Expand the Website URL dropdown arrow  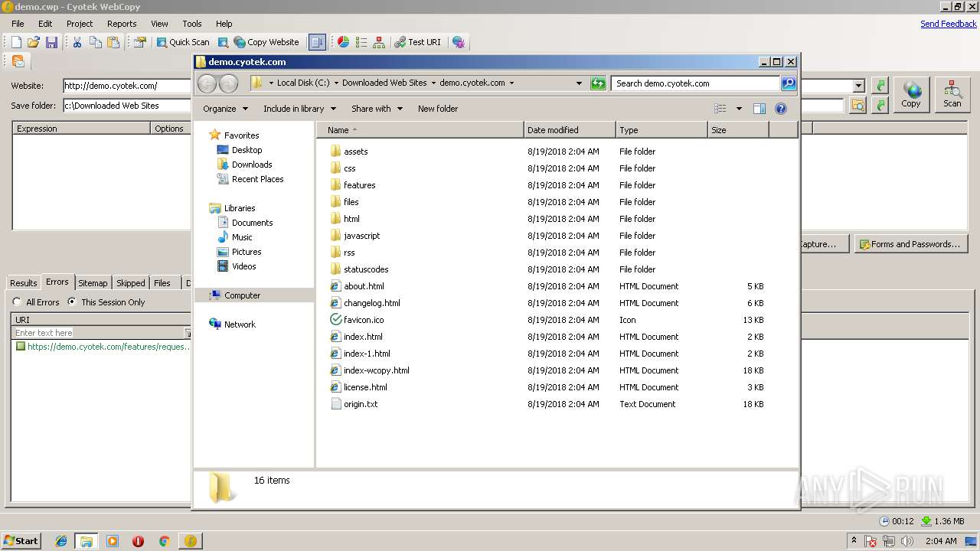pyautogui.click(x=858, y=86)
